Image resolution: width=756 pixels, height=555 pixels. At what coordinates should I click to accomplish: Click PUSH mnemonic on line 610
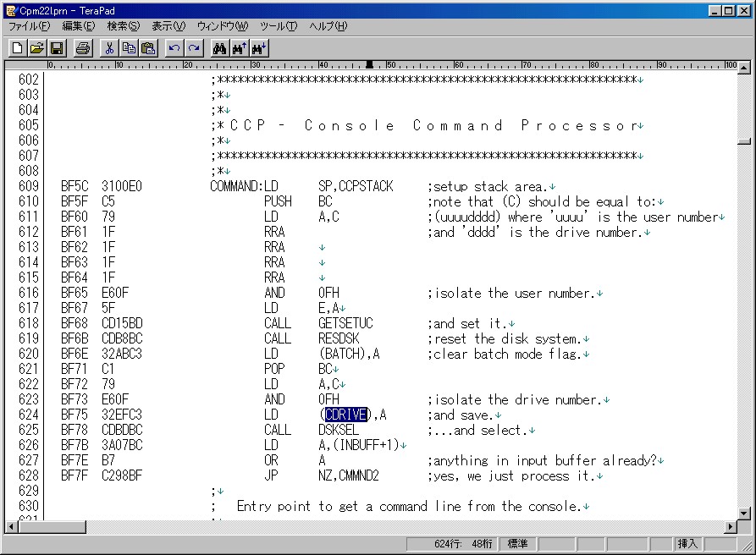278,201
